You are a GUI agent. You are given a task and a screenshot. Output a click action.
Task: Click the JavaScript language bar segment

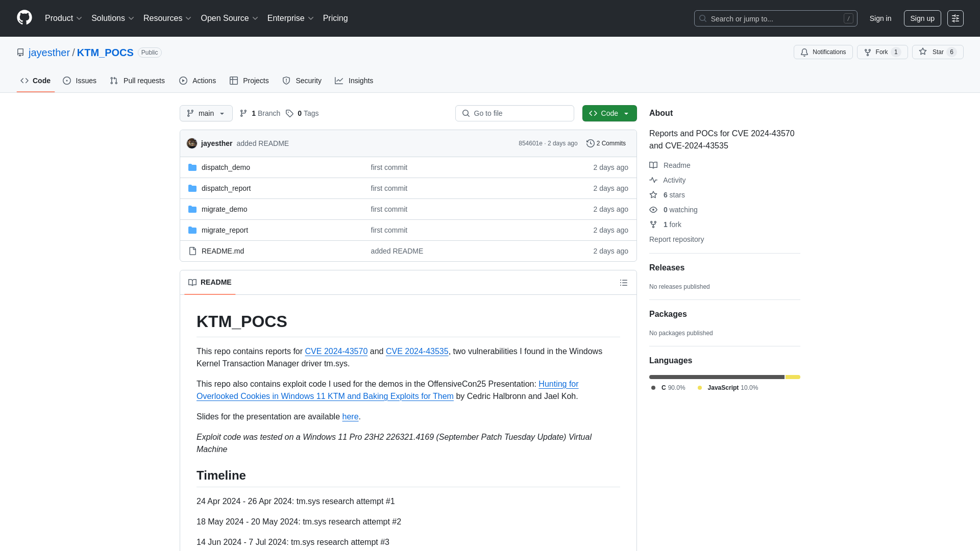793,377
